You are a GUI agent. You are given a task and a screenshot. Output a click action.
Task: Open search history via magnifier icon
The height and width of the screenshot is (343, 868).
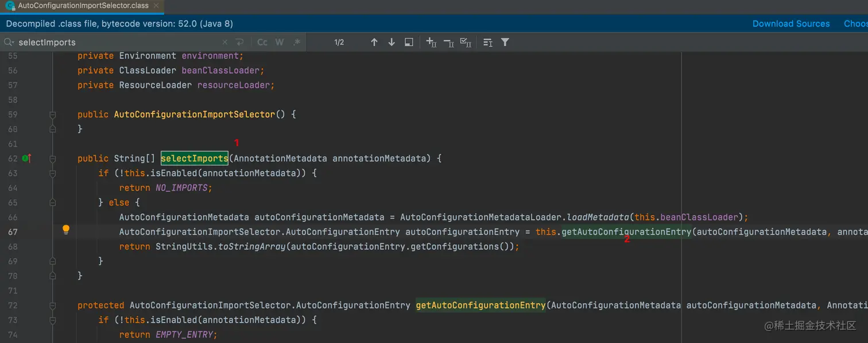click(9, 43)
